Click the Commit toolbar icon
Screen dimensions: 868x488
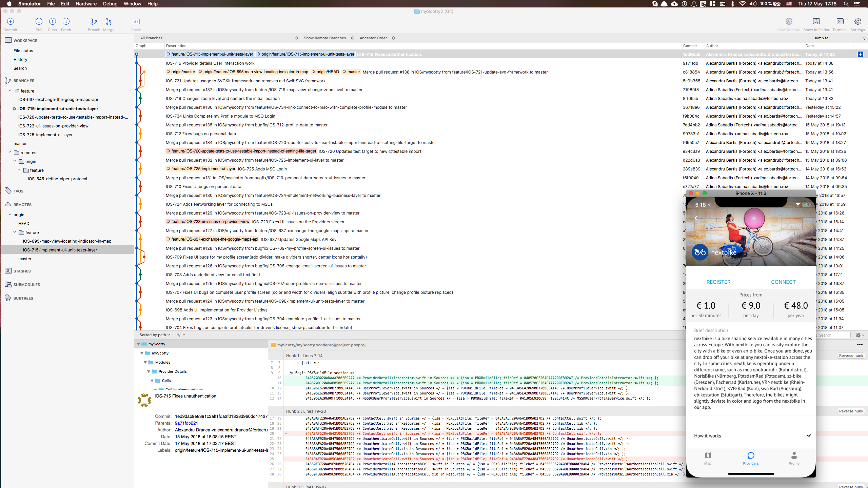point(11,21)
